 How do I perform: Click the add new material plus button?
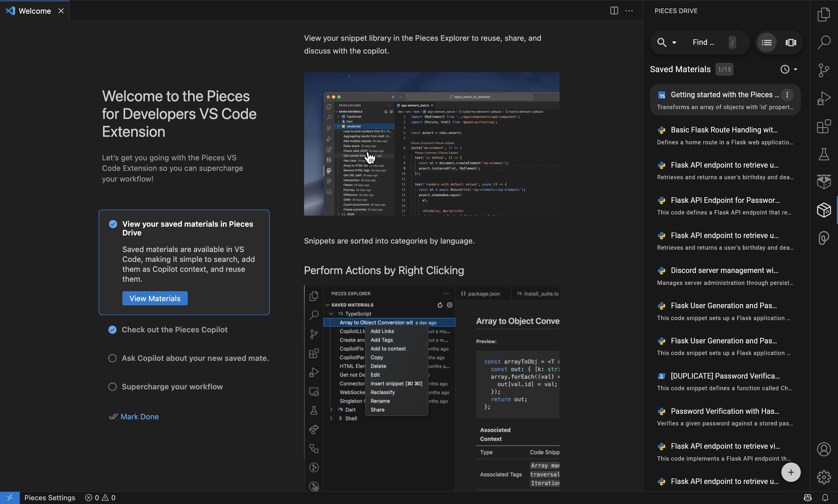pos(791,472)
